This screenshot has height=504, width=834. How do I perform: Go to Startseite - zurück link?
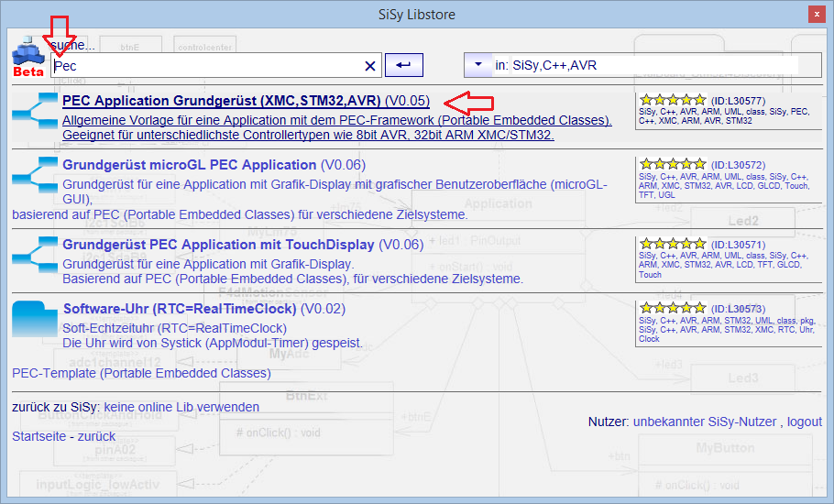[63, 436]
